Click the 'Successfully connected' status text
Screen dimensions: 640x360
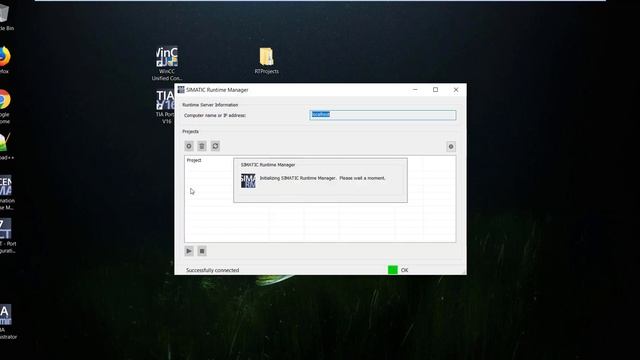pos(212,270)
